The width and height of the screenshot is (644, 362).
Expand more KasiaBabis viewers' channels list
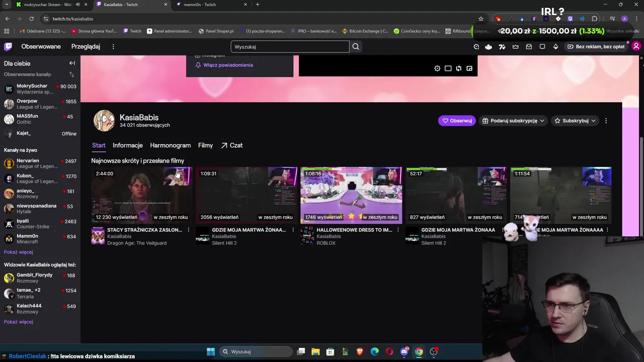19,322
